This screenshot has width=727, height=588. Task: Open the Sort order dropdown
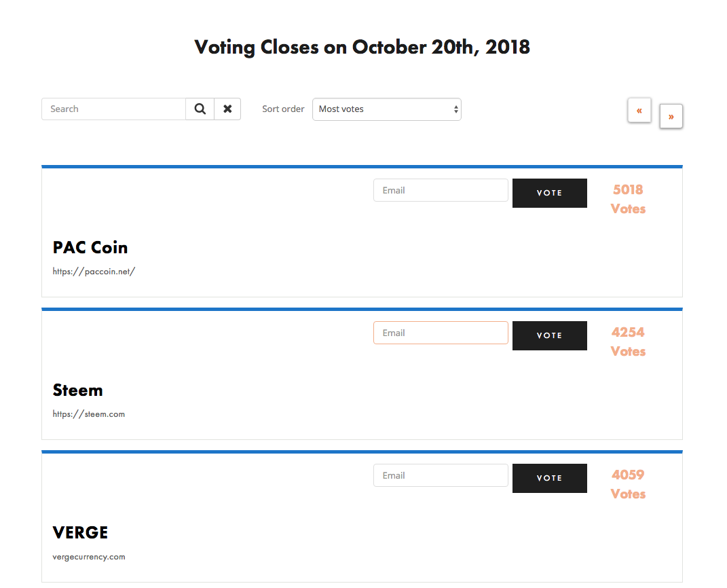387,109
